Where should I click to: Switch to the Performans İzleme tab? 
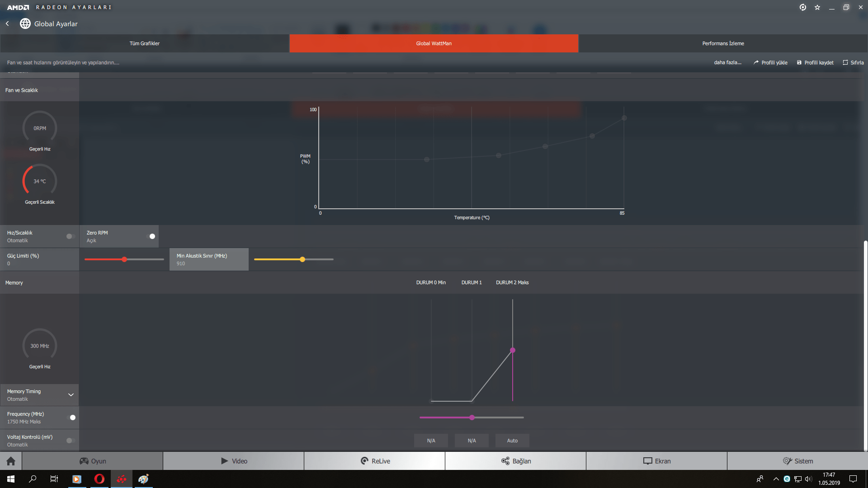[x=723, y=43]
